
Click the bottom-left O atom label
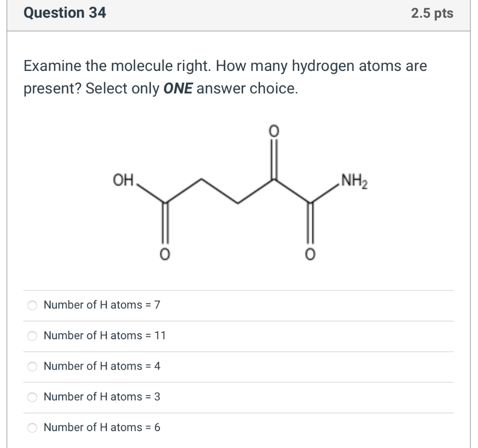(x=164, y=254)
